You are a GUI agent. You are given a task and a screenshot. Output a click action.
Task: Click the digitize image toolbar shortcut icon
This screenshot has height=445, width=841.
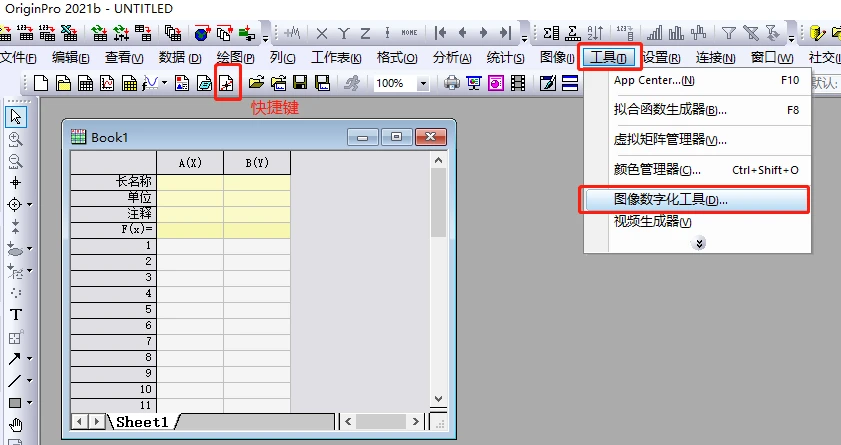coord(228,83)
